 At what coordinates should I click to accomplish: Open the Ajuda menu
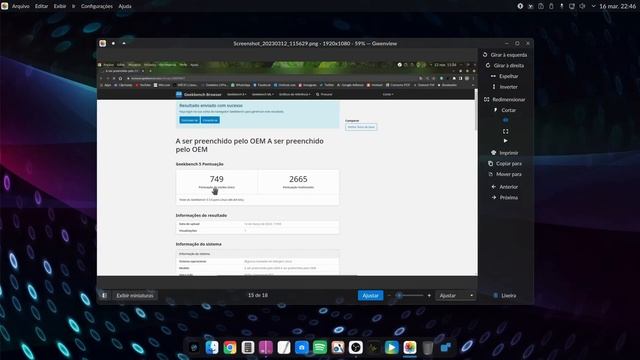(x=125, y=6)
